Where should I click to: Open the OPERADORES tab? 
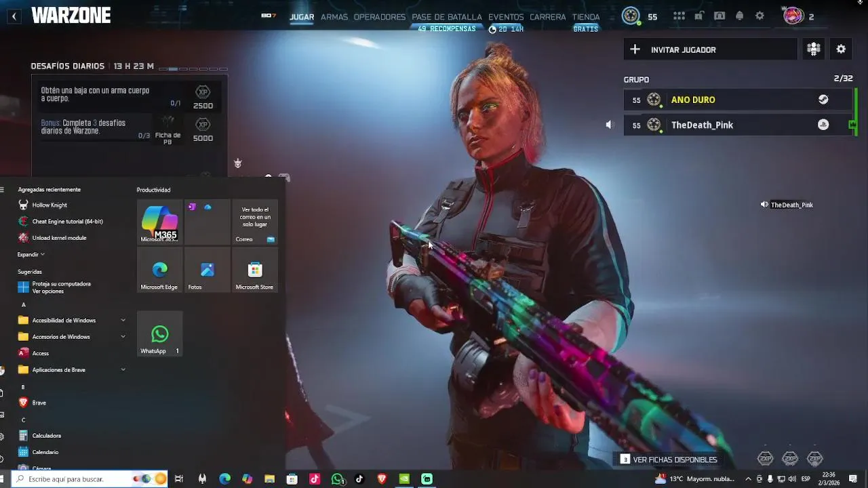[380, 17]
